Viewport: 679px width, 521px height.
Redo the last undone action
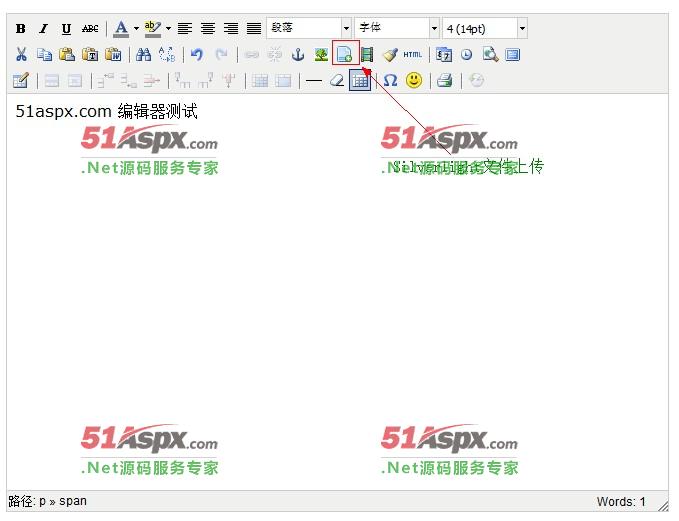[x=221, y=55]
